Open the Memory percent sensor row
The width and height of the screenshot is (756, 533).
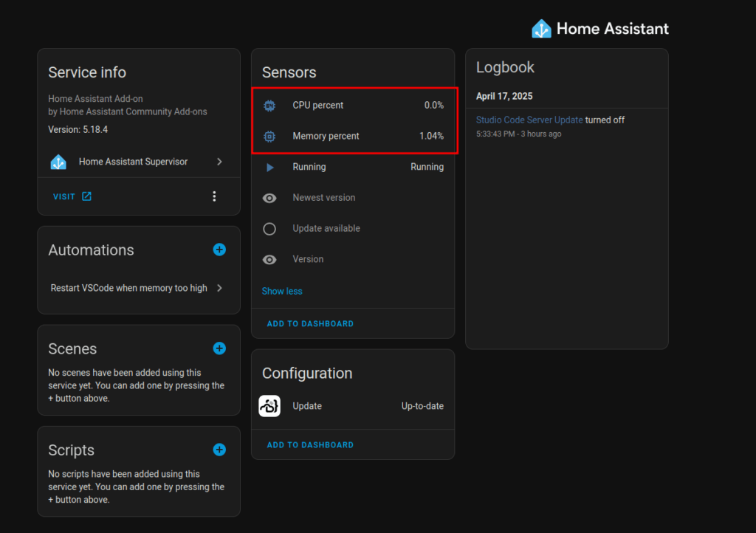click(353, 137)
